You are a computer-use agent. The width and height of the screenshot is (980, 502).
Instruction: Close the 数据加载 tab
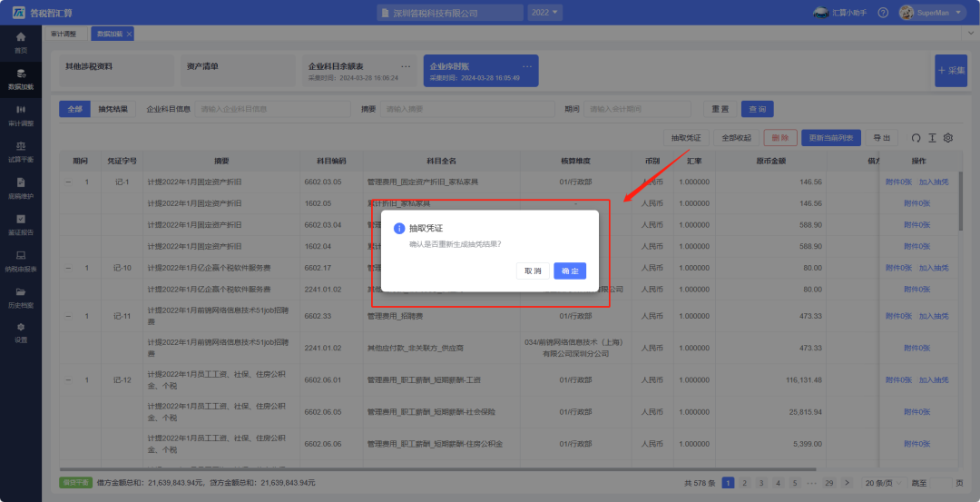(x=129, y=34)
